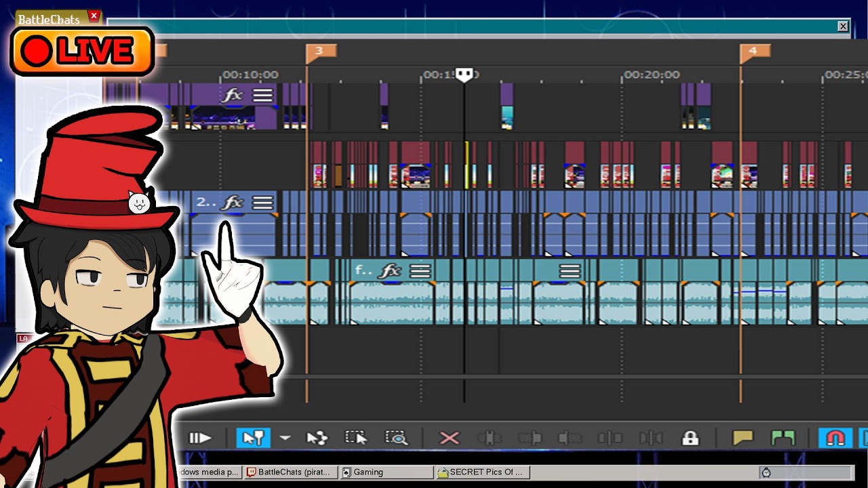Click the white playhead cursor handle
This screenshot has height=488, width=868.
click(x=464, y=75)
